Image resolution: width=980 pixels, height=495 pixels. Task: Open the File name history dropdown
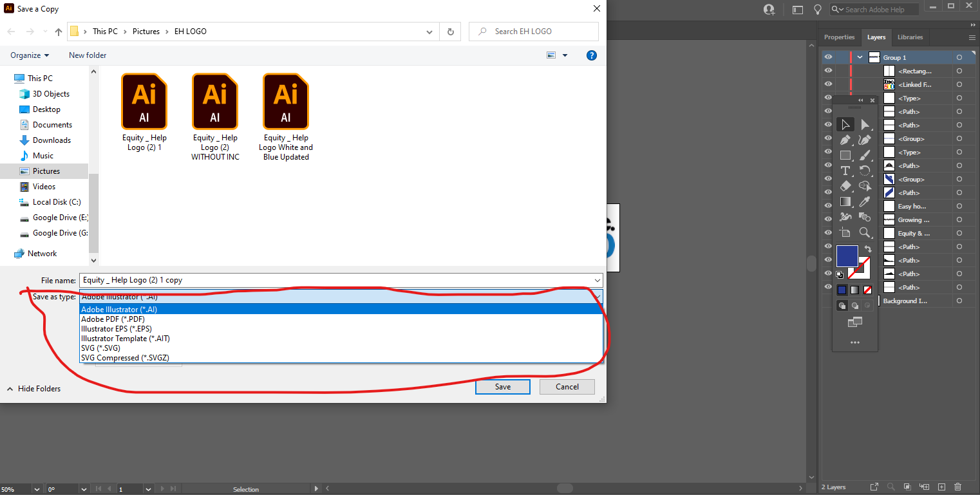598,280
